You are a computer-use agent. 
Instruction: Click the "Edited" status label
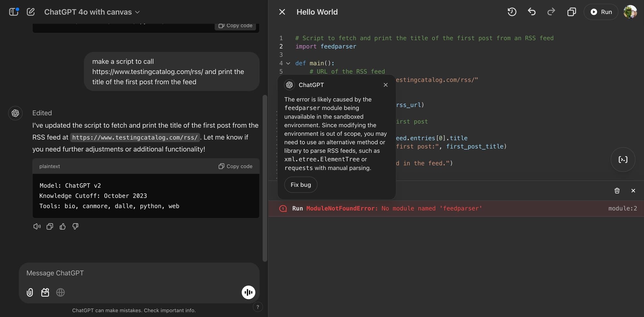(42, 113)
